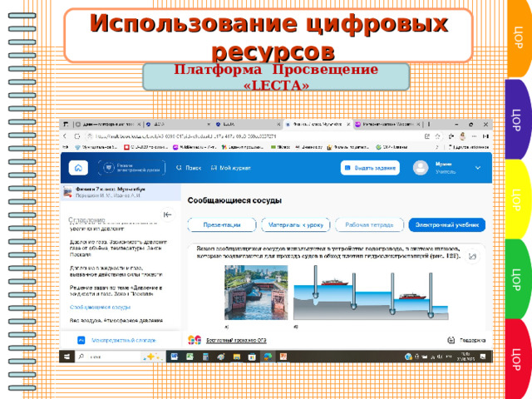
Task: Enable the electronic whiteboard mode button
Action: point(131,168)
